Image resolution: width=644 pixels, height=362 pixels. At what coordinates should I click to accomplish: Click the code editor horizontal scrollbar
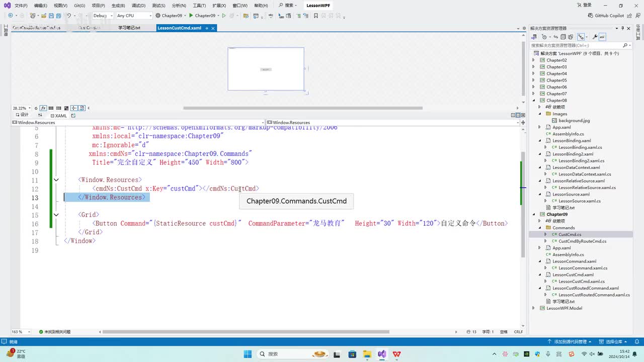246,332
